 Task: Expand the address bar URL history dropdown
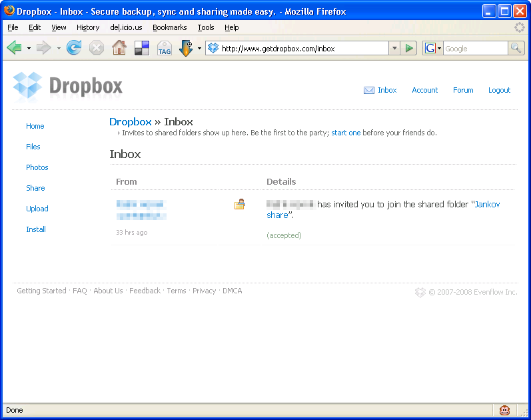point(394,48)
